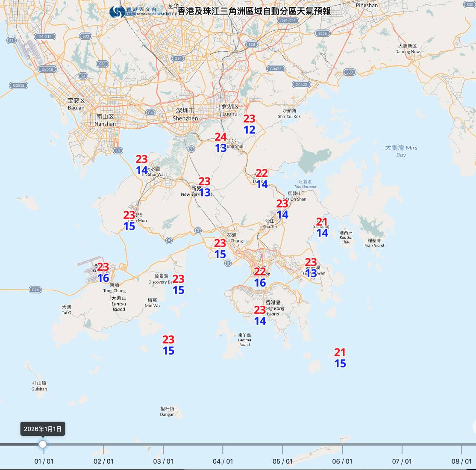Click the Route 3 road shield
Viewport: 476px width, 470px height.
click(198, 231)
